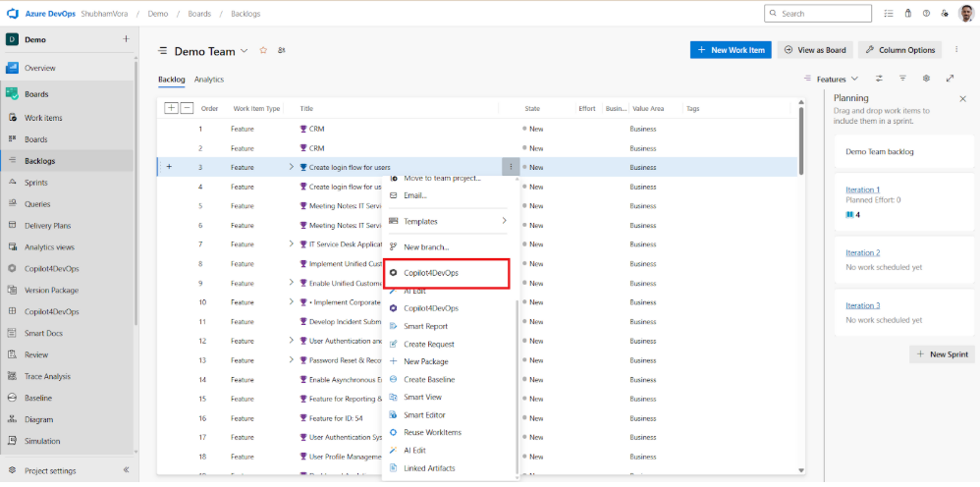Click the New Work Item button
Viewport: 980px width, 487px height.
pos(731,50)
